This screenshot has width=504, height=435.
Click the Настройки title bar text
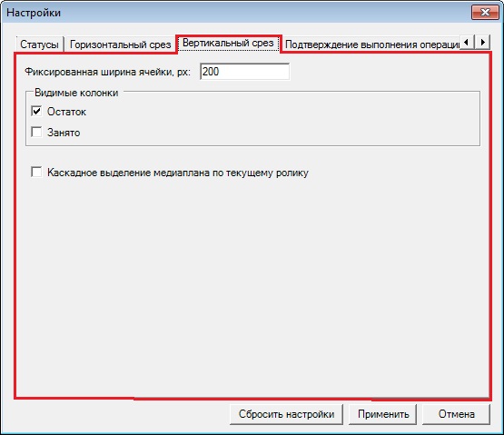34,13
